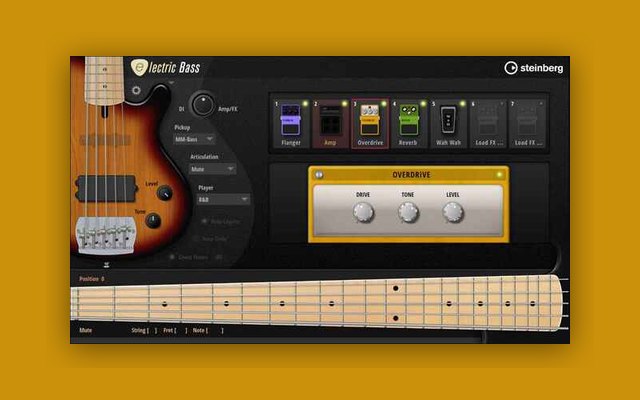Click the Mute label below the fretboard
This screenshot has width=640, height=400.
click(x=85, y=330)
